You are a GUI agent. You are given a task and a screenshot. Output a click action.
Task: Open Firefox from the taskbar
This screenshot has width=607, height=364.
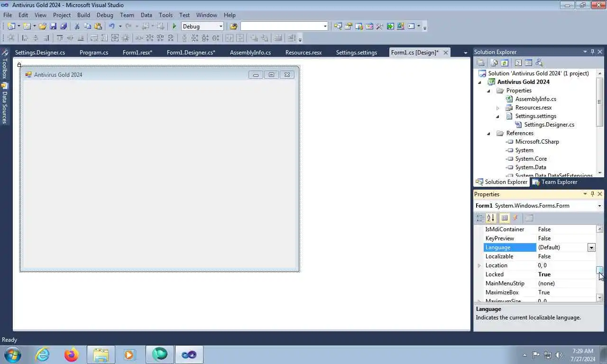tap(71, 355)
